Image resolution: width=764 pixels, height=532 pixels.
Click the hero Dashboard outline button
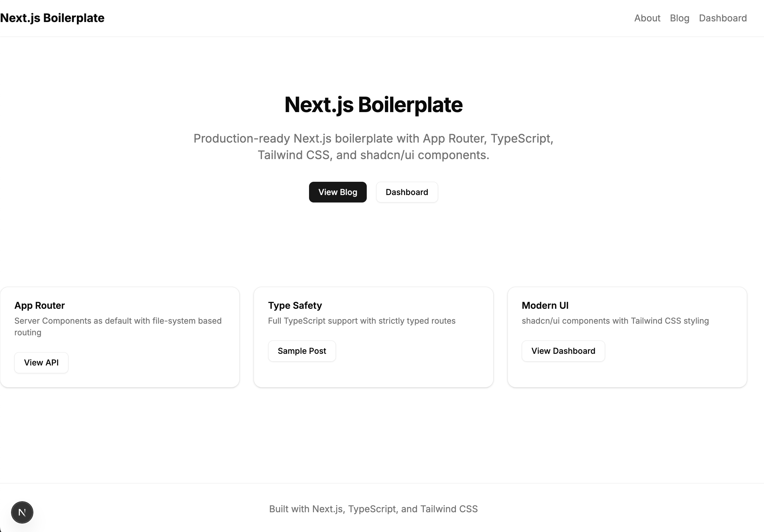click(x=407, y=192)
